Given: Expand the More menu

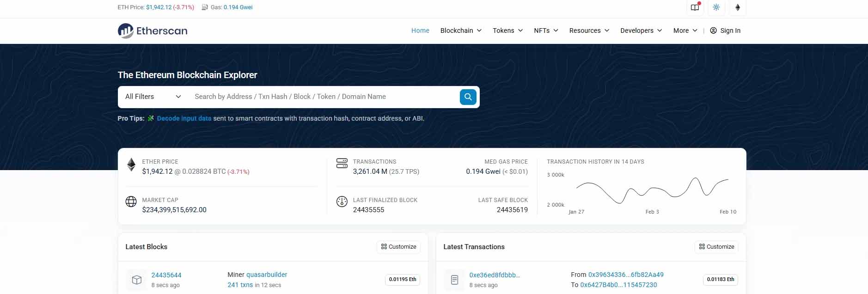Looking at the screenshot, I should (685, 31).
